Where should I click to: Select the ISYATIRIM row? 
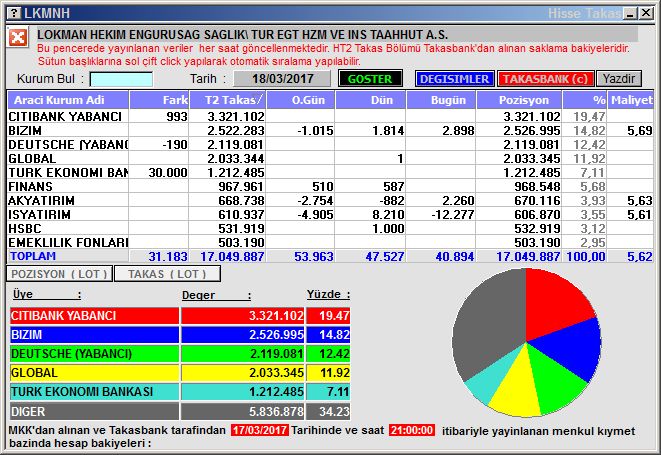coord(330,214)
